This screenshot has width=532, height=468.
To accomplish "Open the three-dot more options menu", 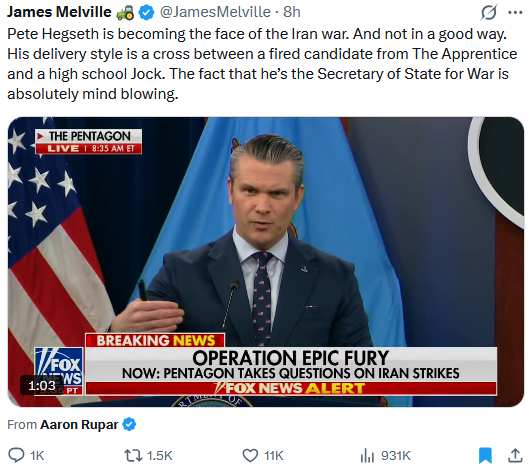I will click(x=515, y=13).
